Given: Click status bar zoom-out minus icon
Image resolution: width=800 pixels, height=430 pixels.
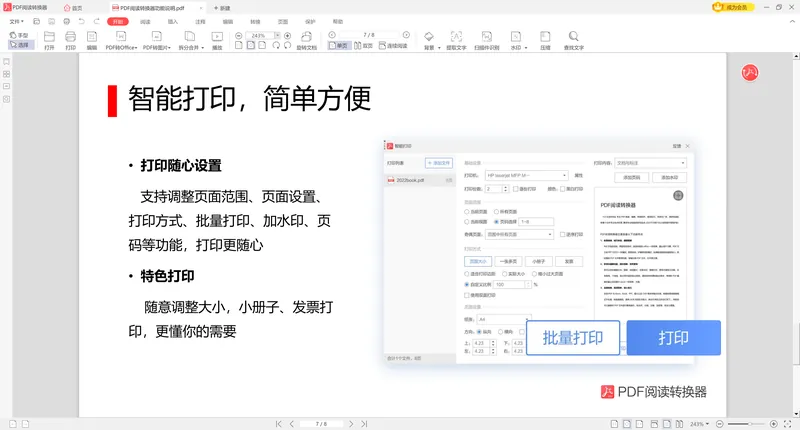Looking at the screenshot, I should point(719,424).
